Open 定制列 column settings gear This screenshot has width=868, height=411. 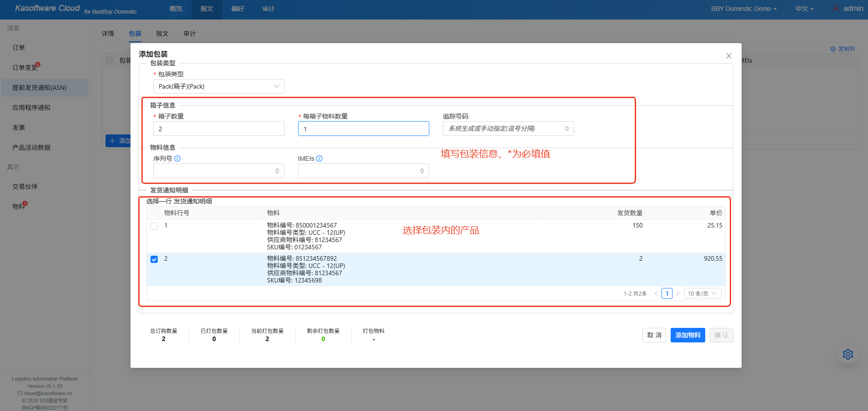833,49
